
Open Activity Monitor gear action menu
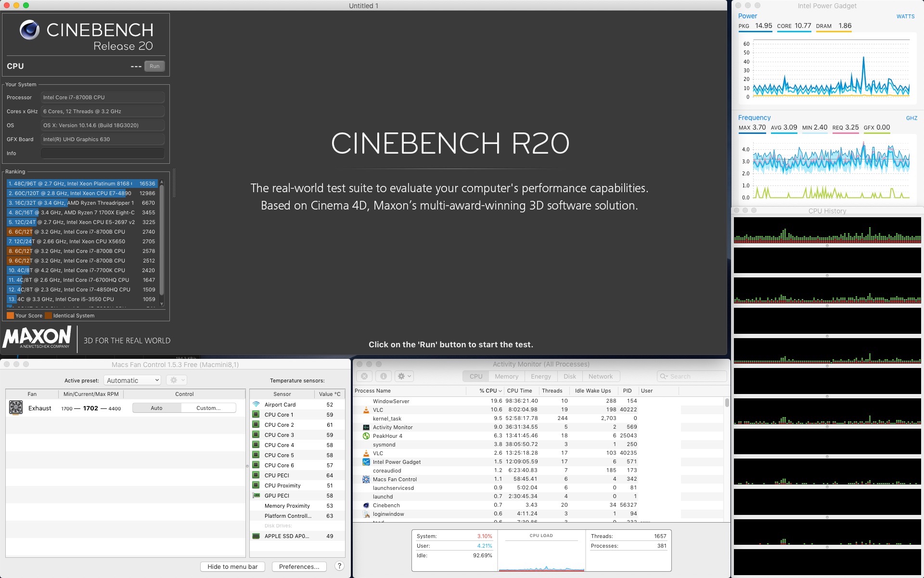(x=404, y=376)
